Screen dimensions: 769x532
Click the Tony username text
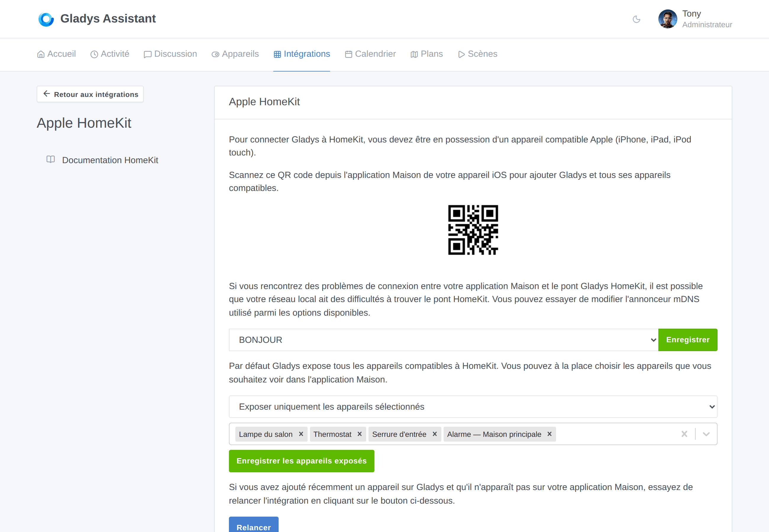click(691, 14)
